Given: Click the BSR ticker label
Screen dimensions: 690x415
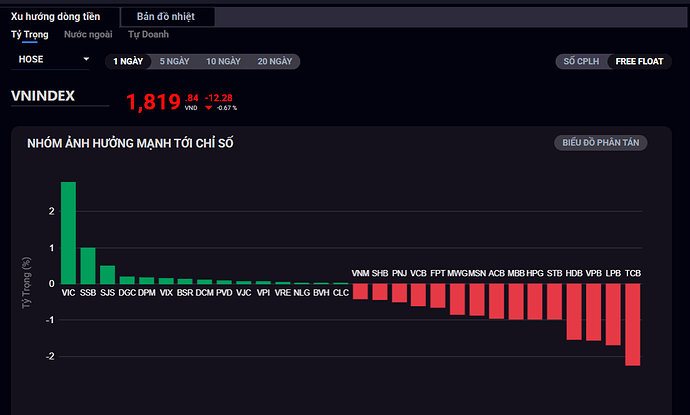Looking at the screenshot, I should 185,293.
